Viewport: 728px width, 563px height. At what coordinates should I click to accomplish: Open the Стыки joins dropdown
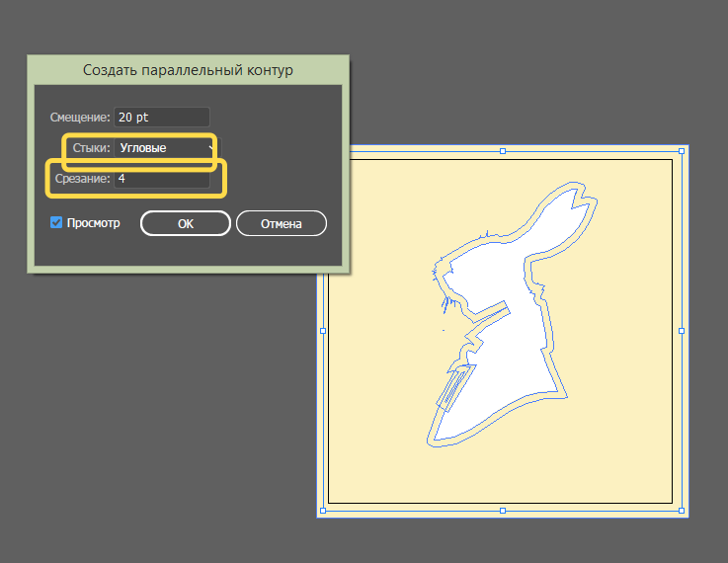(168, 148)
